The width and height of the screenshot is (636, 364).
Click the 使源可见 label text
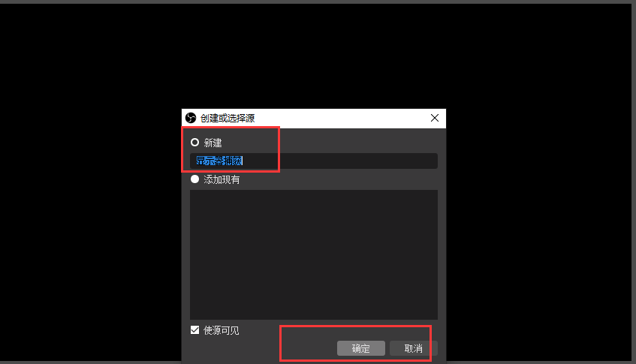pyautogui.click(x=221, y=330)
